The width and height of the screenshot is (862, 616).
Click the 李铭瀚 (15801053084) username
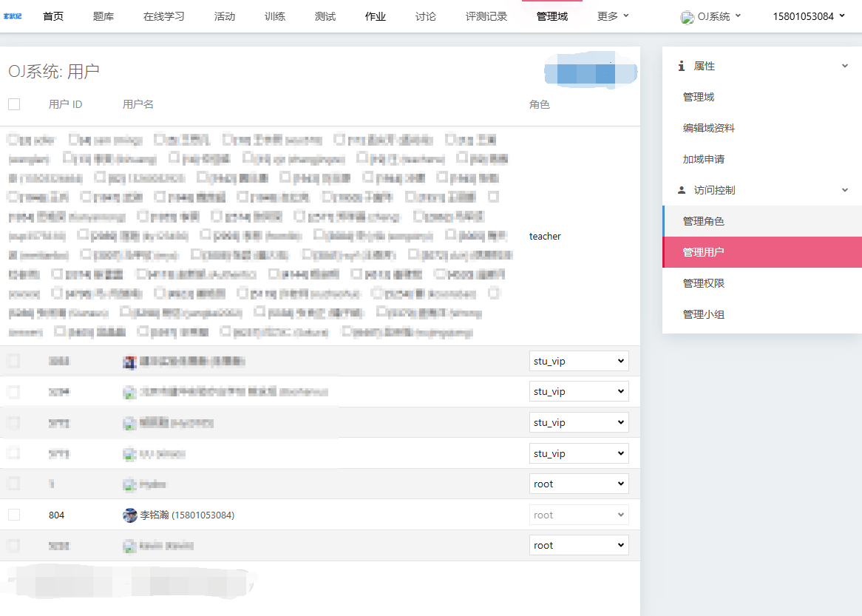coord(187,515)
